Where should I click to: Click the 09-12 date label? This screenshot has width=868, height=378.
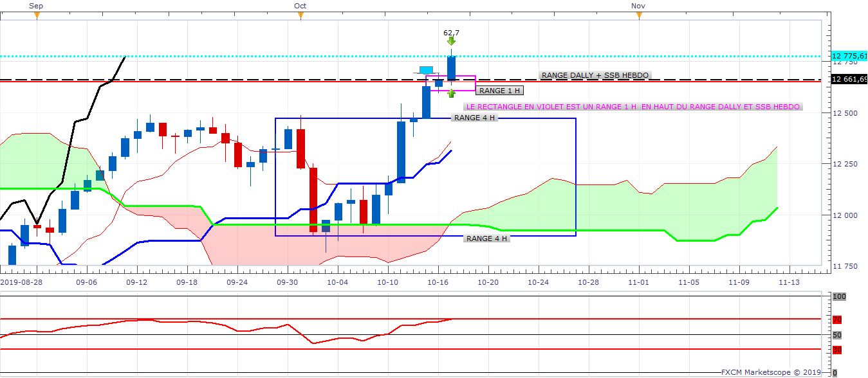[136, 282]
